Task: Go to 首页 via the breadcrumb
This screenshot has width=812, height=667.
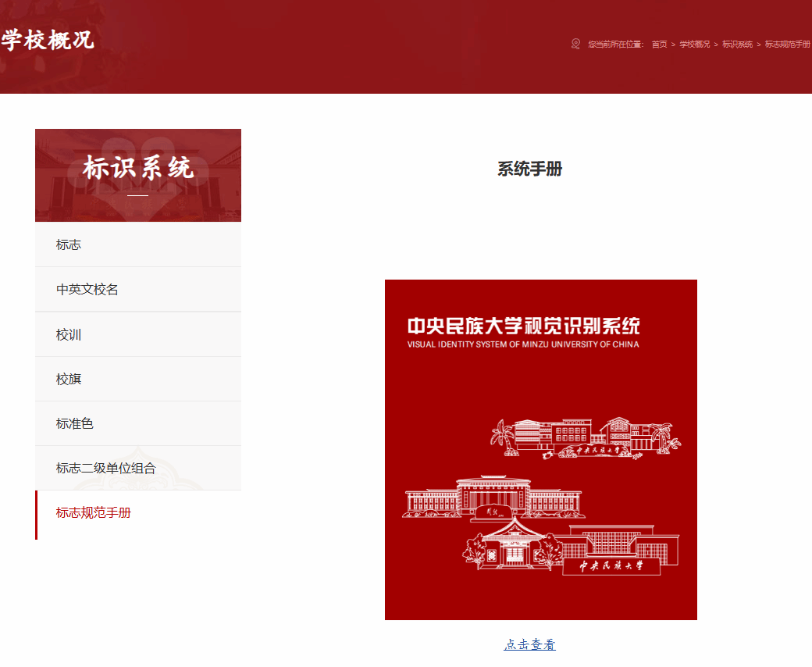Action: pyautogui.click(x=659, y=45)
